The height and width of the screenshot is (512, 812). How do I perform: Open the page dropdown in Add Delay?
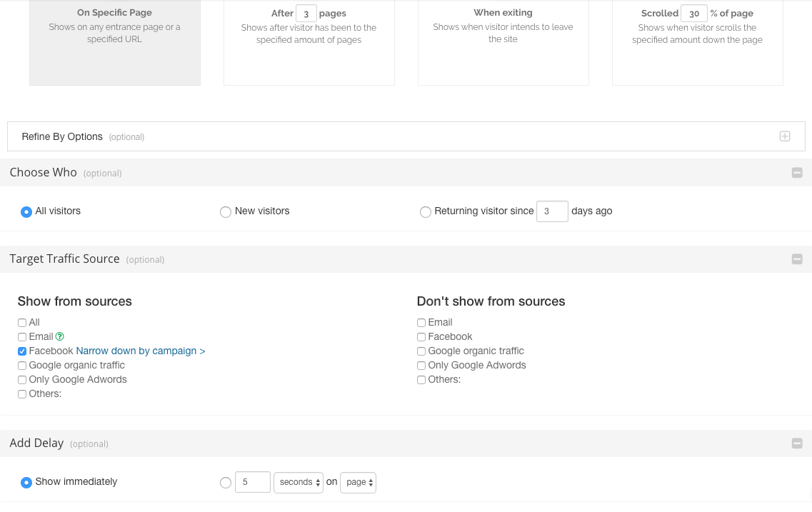(x=358, y=483)
